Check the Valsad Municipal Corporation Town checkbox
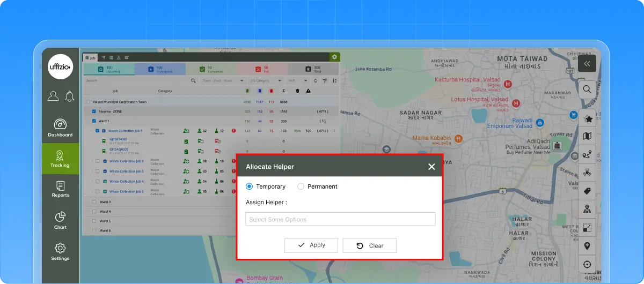Screen dimensions: 644x284 pos(88,102)
